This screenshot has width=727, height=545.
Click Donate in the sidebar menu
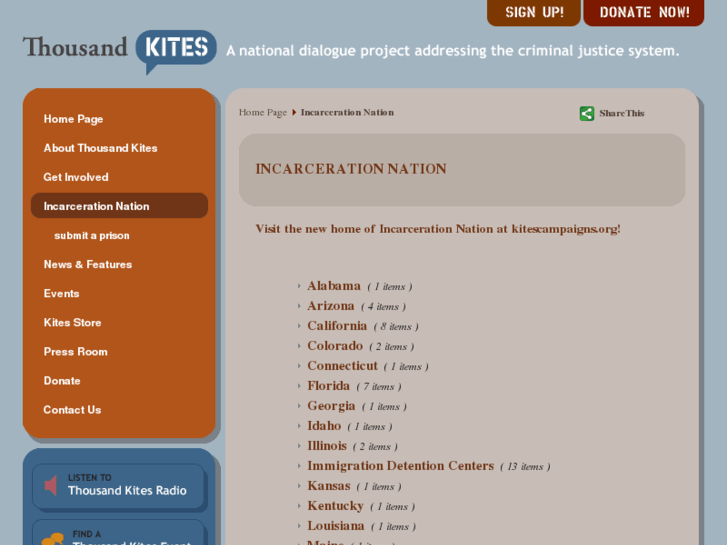62,381
